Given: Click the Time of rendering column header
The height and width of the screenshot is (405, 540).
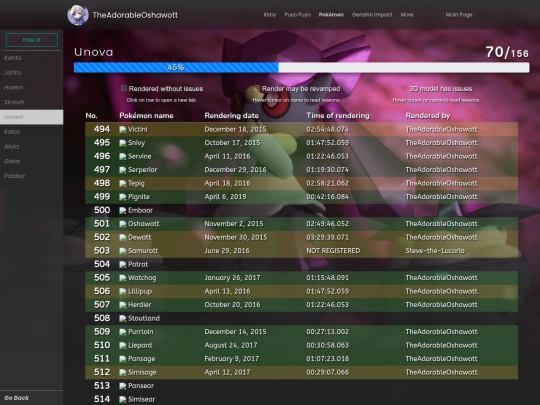Looking at the screenshot, I should point(338,116).
